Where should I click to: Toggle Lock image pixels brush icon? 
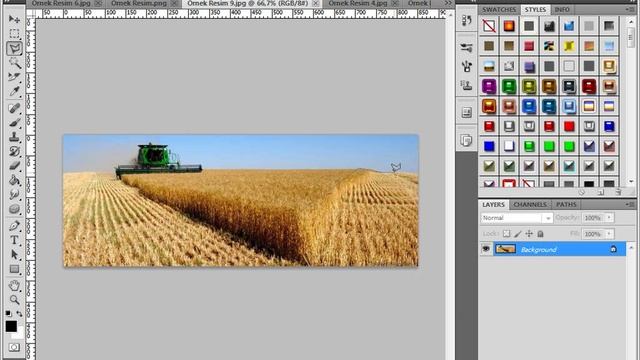pos(518,234)
